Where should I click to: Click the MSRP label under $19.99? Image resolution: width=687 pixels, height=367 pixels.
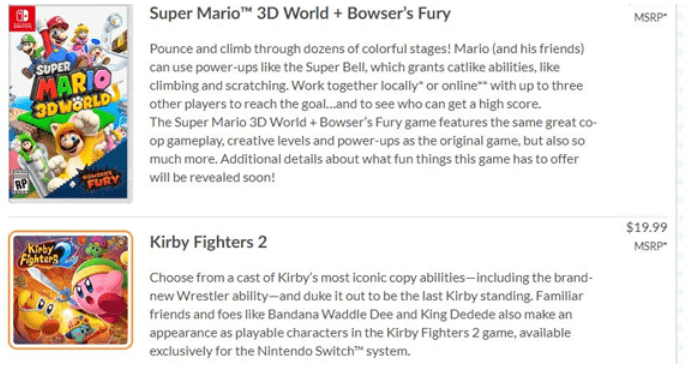click(650, 246)
